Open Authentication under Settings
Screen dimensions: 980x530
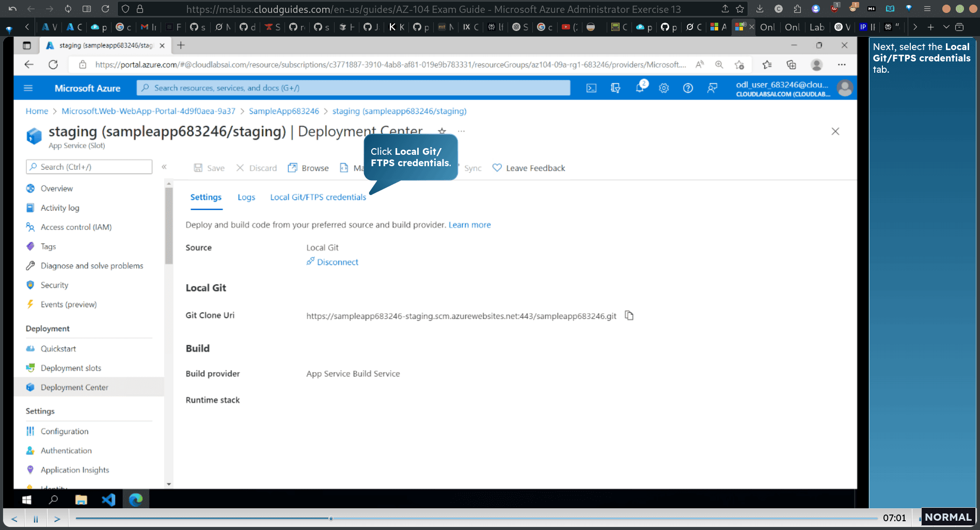click(66, 451)
